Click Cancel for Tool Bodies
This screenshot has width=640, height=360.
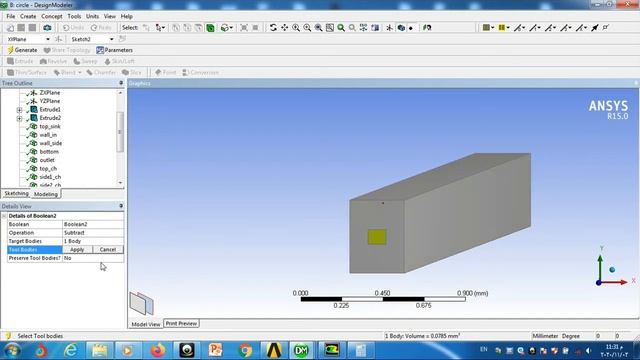[108, 249]
